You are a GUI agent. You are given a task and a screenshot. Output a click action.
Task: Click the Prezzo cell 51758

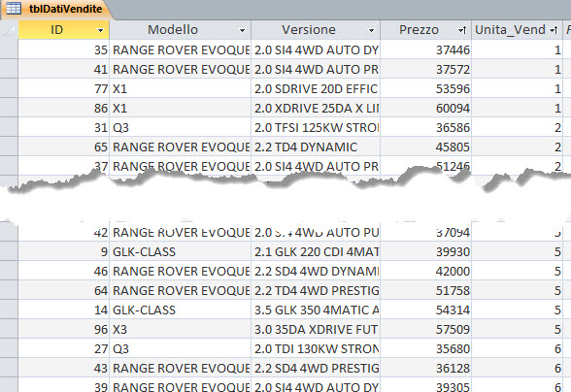pos(426,290)
